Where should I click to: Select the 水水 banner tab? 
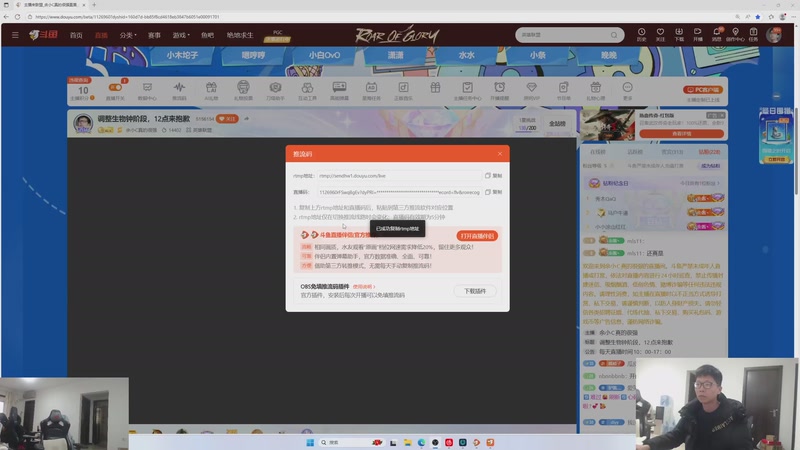(467, 55)
